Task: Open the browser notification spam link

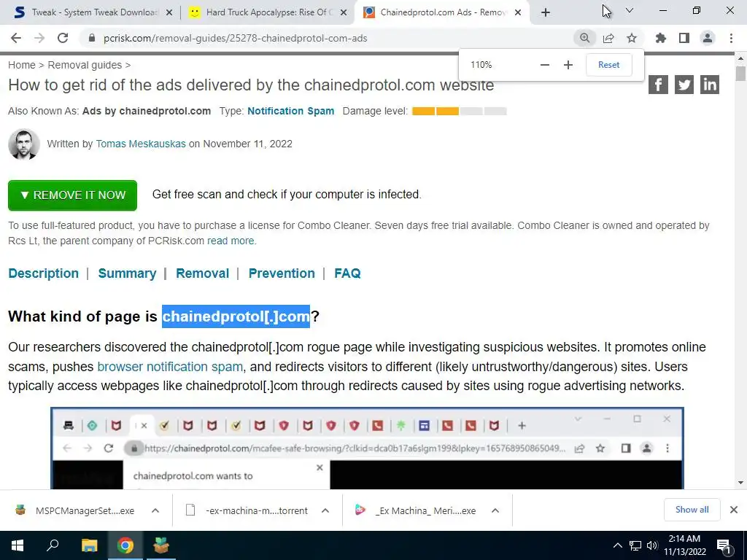Action: tap(170, 367)
